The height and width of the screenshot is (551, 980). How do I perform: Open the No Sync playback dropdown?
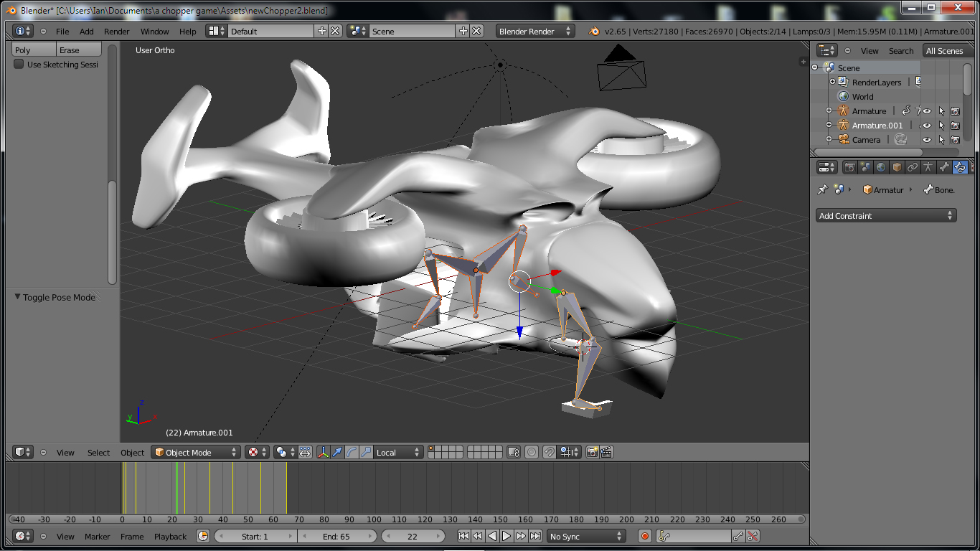click(x=586, y=536)
